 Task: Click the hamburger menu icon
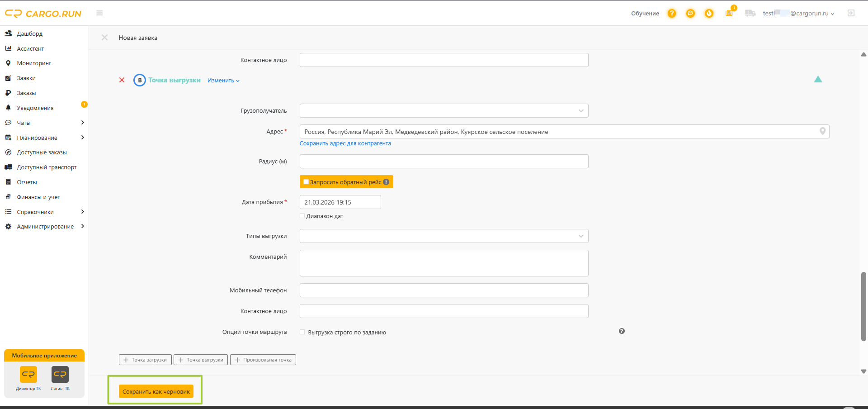[99, 13]
